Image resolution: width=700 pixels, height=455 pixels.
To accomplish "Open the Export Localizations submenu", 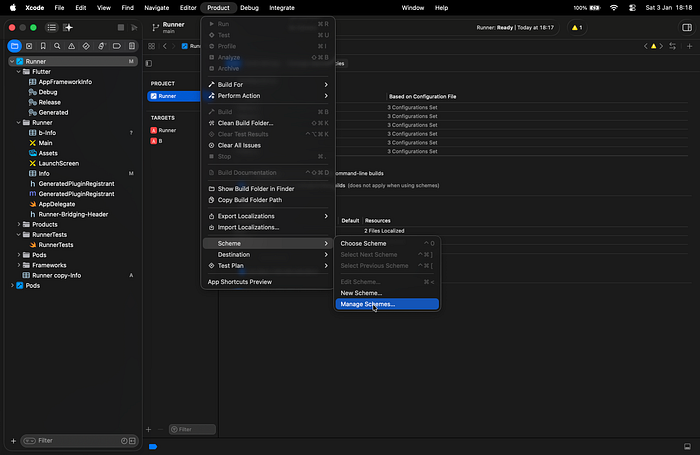I will click(x=268, y=216).
